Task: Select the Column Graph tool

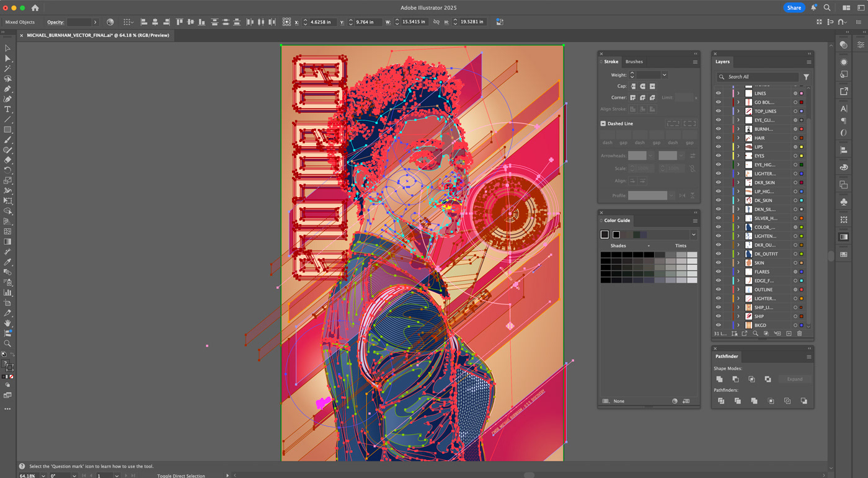Action: coord(7,293)
